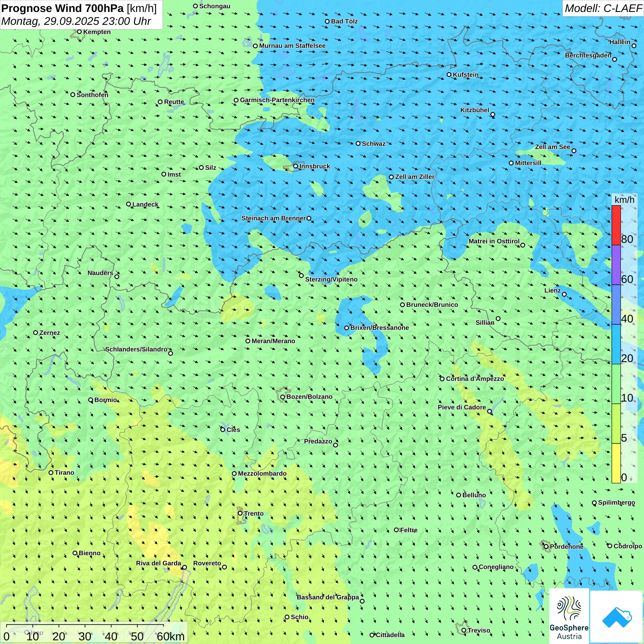
Task: Click the Murnau am Staffelsee label
Action: [292, 46]
